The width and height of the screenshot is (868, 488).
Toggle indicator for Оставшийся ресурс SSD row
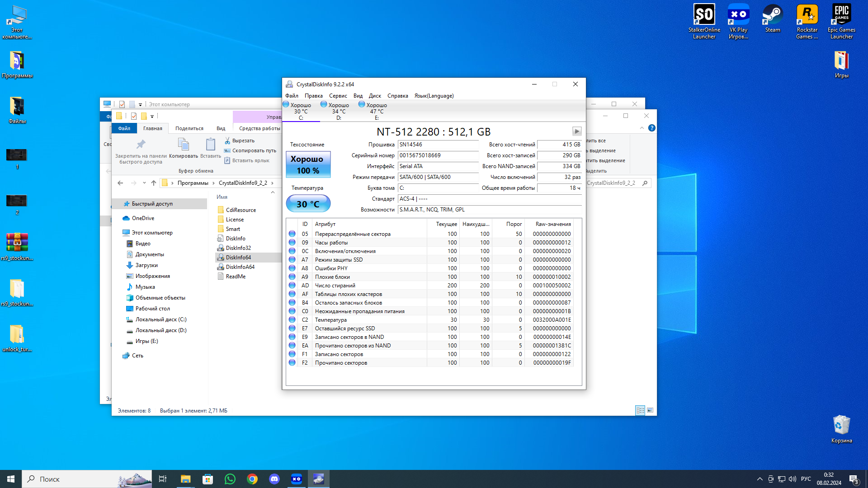pos(292,328)
